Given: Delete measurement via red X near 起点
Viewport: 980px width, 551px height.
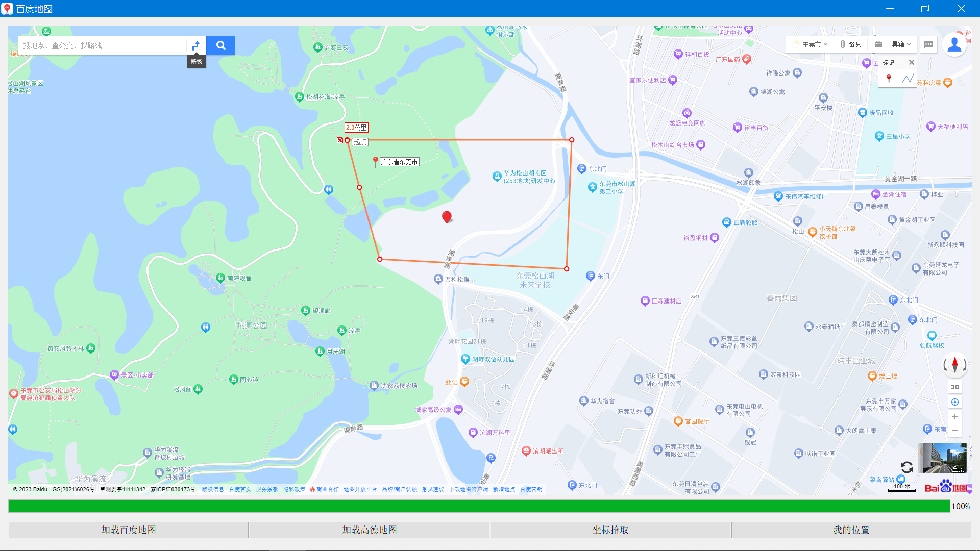Looking at the screenshot, I should click(340, 140).
